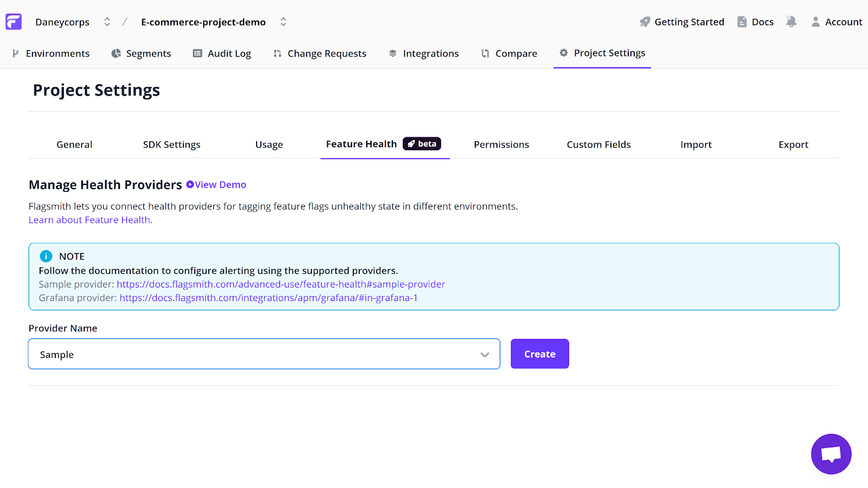Click the Change Requests pull-request icon

(277, 53)
